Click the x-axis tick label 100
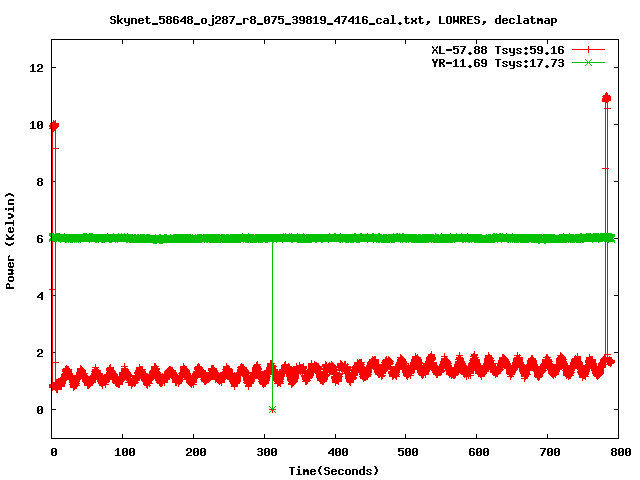This screenshot has height=480, width=640. tap(124, 452)
